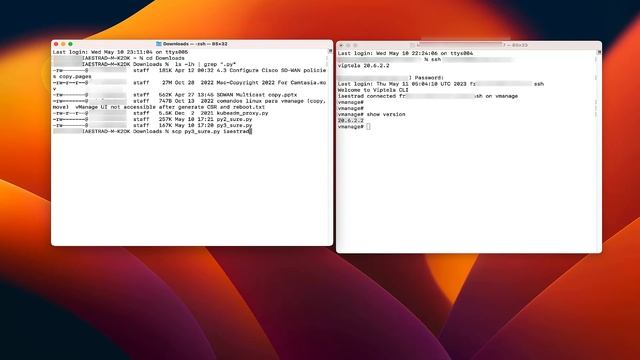
Task: Close the vmanage ssh terminal window
Action: pyautogui.click(x=341, y=45)
